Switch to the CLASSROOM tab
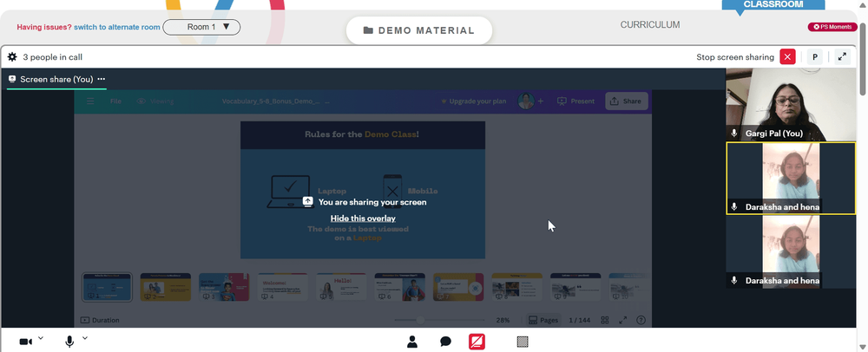The height and width of the screenshot is (352, 868). pos(773,4)
